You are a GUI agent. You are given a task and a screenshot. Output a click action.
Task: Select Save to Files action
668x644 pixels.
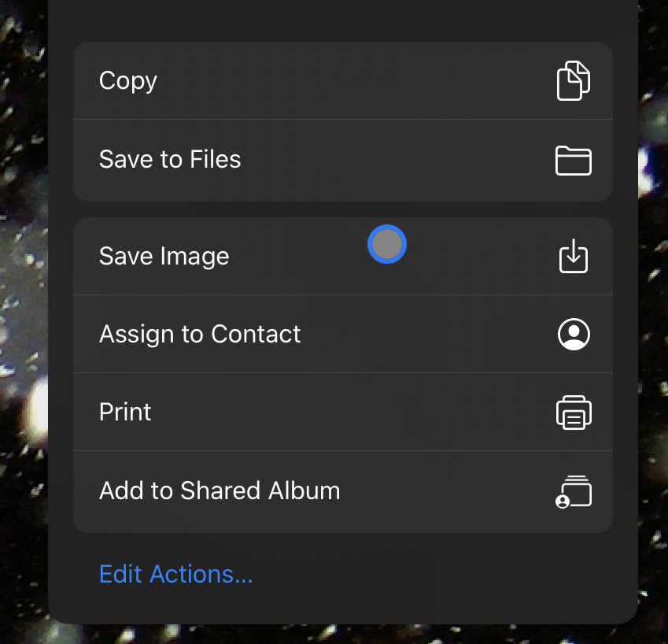[x=343, y=161]
